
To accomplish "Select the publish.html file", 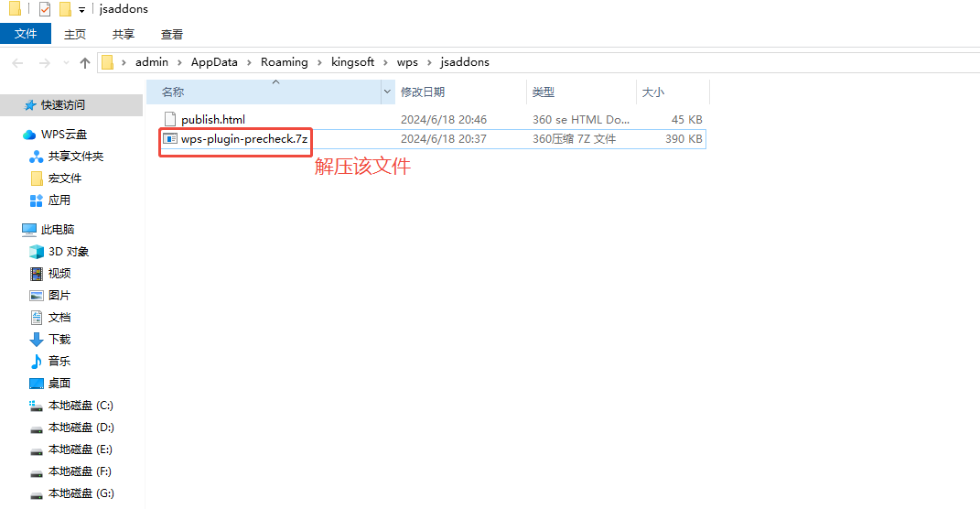I will pyautogui.click(x=213, y=119).
